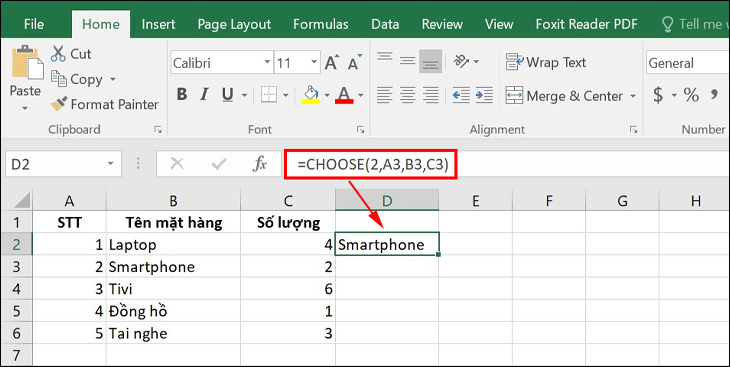730x367 pixels.
Task: Open Tell me lightbulb search
Action: pos(668,24)
